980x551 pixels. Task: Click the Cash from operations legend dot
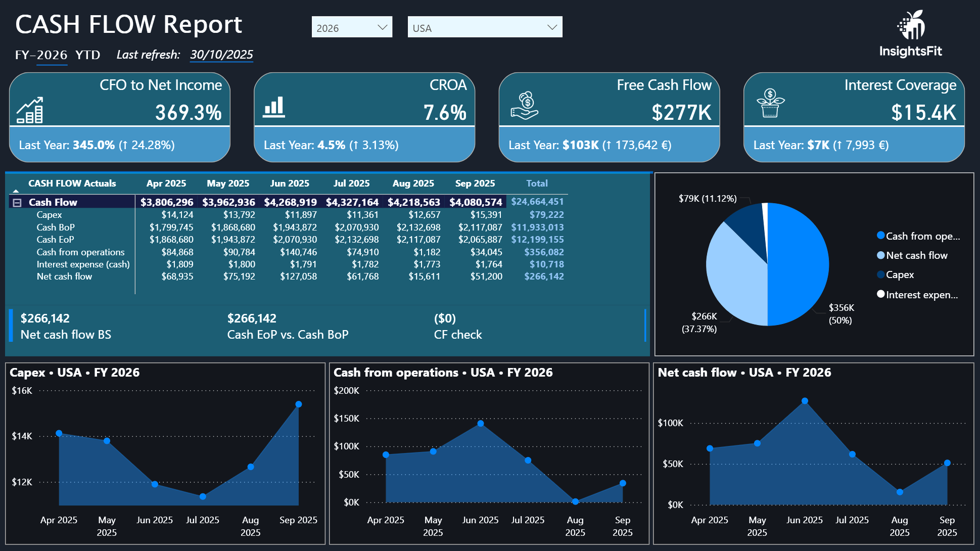(x=880, y=236)
